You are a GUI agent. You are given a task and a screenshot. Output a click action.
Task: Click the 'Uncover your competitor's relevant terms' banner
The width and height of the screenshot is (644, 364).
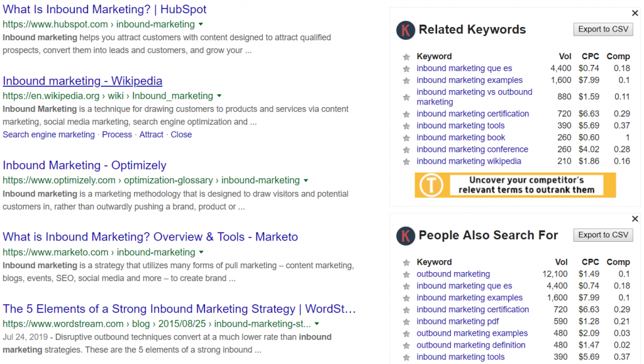tap(515, 185)
